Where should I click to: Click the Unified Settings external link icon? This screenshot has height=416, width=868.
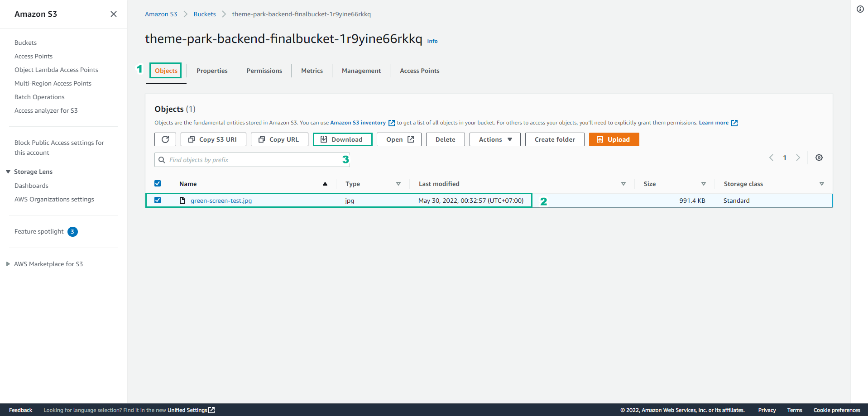(x=211, y=410)
